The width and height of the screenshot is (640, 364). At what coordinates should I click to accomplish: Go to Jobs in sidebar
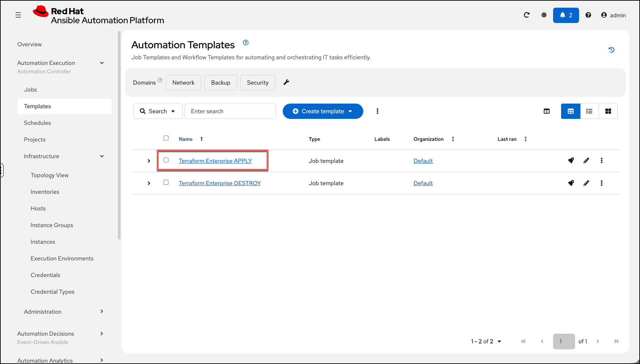tap(30, 90)
